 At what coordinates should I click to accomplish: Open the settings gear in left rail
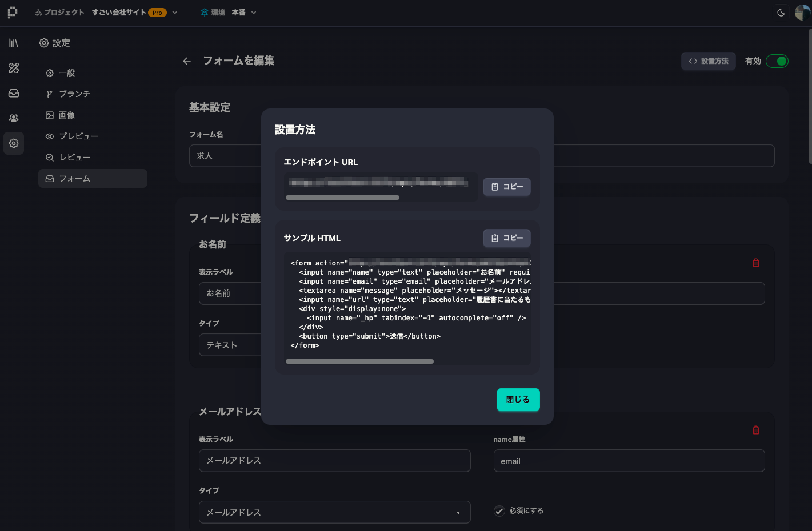(14, 143)
